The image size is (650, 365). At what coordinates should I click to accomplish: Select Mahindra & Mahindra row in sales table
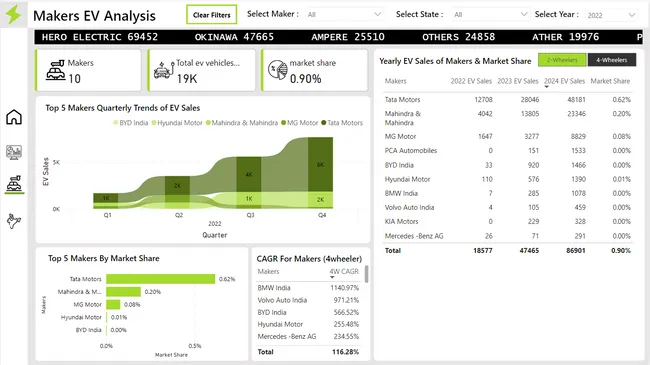pyautogui.click(x=507, y=118)
